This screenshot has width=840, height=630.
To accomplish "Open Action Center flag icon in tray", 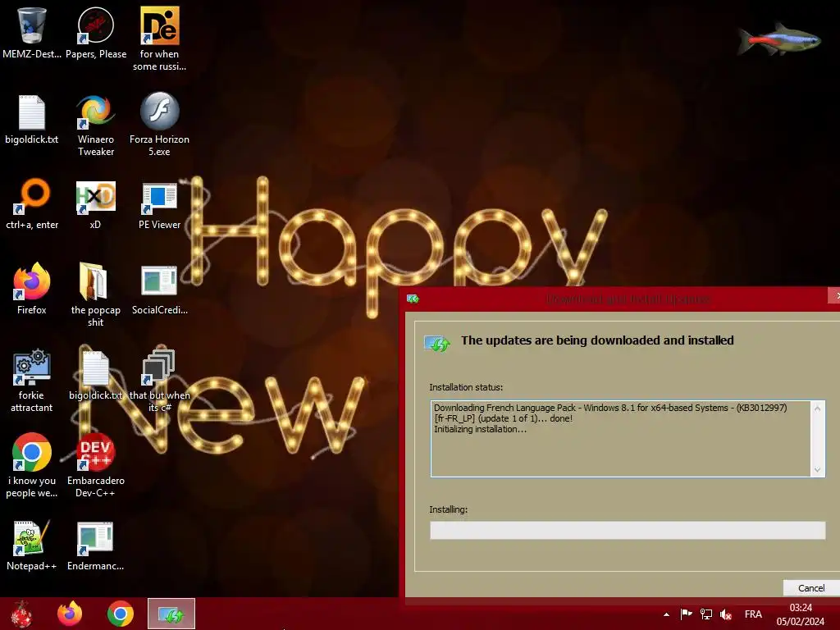I will coord(686,614).
